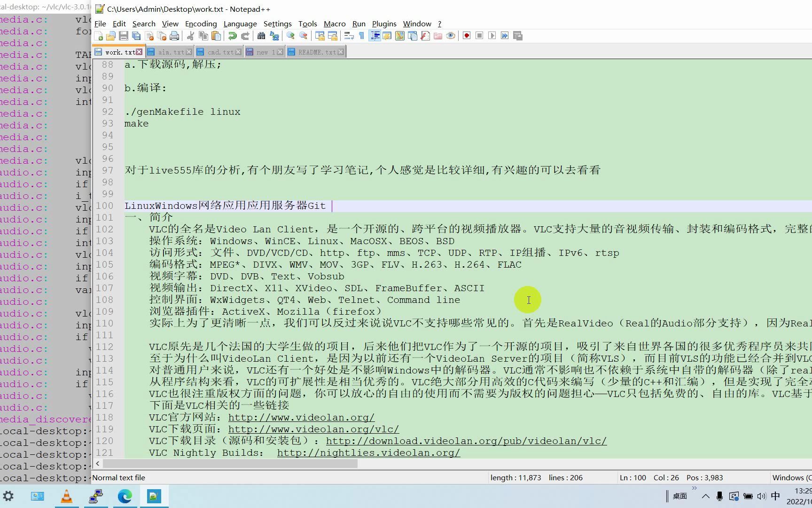Click the 'Windows (C' line ending status field

tap(792, 478)
